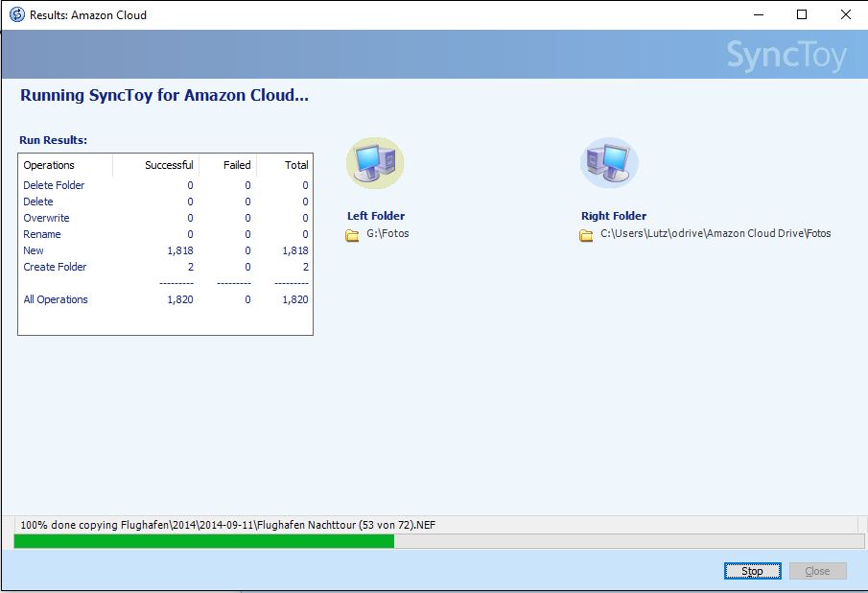Stop the running sync
Screen dimensions: 868x593
click(752, 571)
